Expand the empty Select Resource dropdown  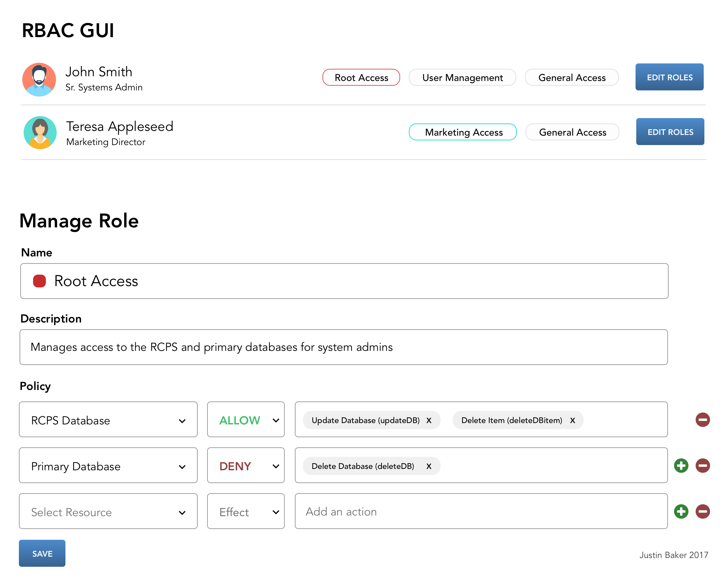(x=108, y=512)
